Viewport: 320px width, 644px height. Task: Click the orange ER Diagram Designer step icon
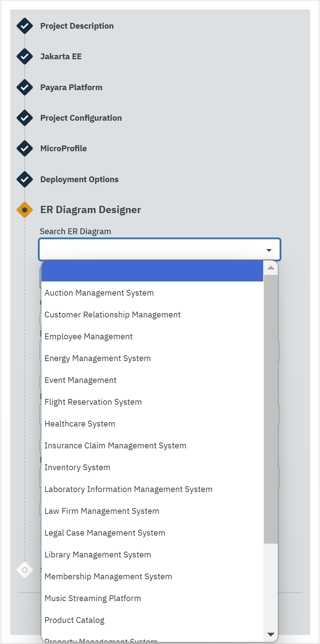pos(25,210)
